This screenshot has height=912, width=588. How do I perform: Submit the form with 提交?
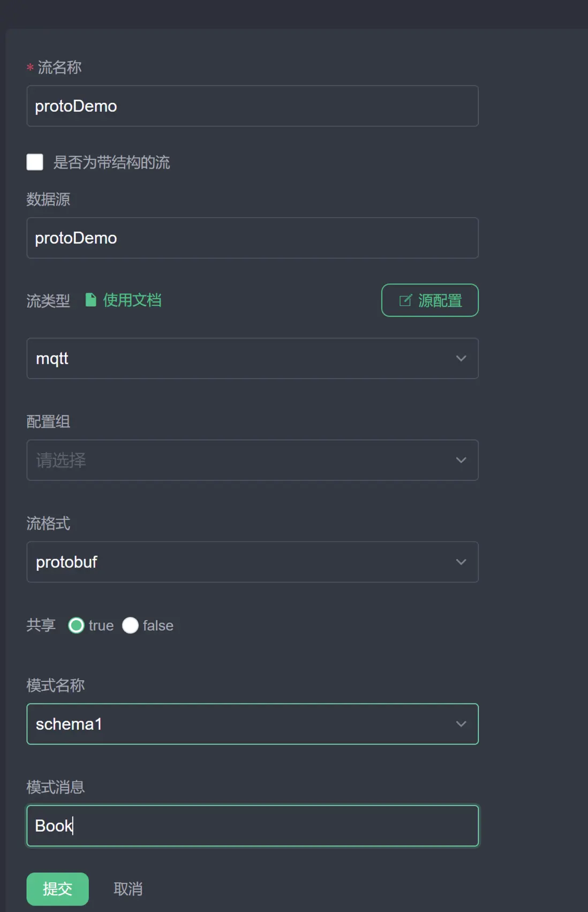pos(57,889)
